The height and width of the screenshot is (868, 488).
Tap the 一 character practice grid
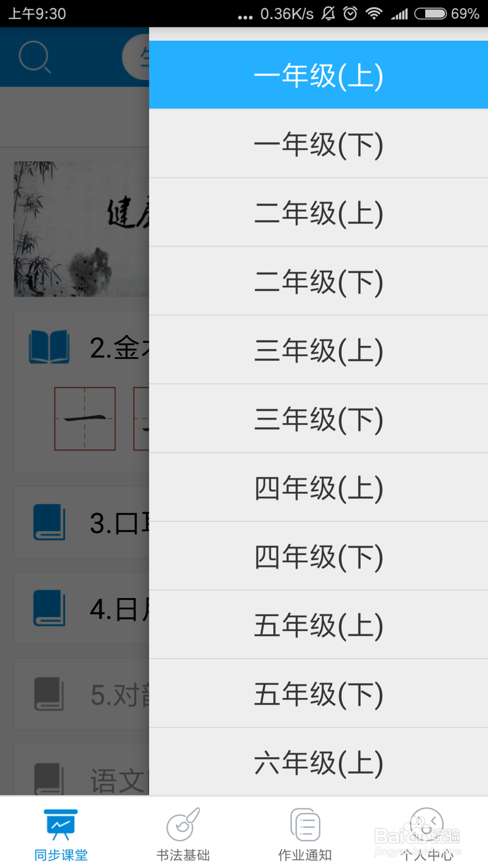(x=85, y=419)
